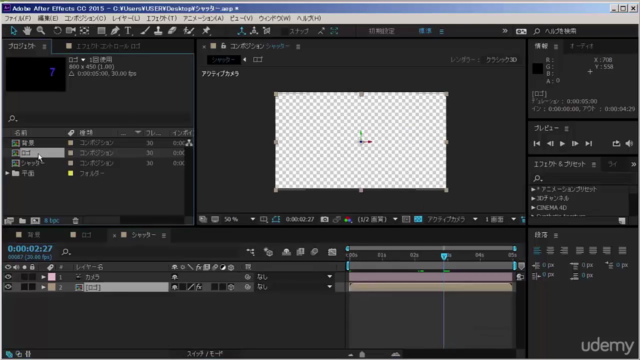Select the Pan Behind anchor tool
This screenshot has height=360, width=640.
click(x=84, y=31)
